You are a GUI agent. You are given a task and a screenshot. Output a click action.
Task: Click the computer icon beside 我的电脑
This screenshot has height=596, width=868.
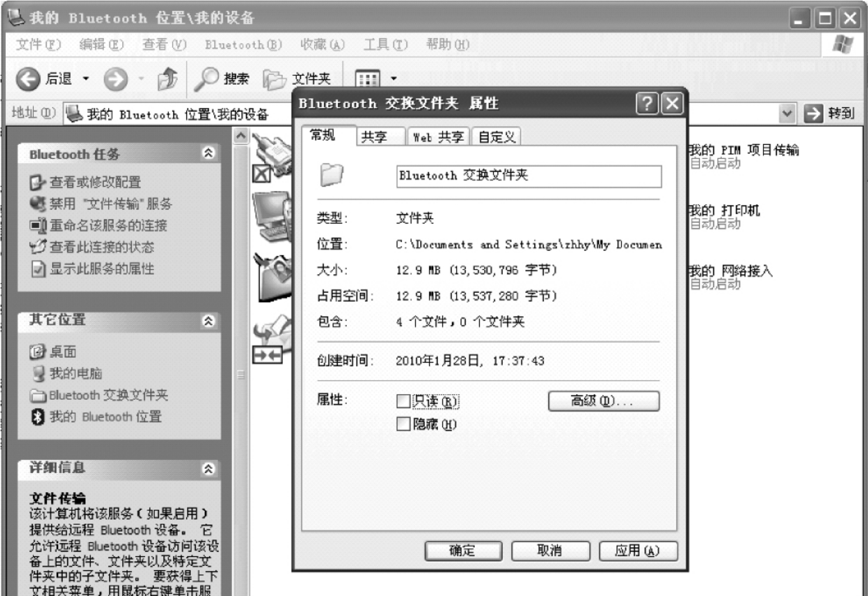click(x=39, y=374)
